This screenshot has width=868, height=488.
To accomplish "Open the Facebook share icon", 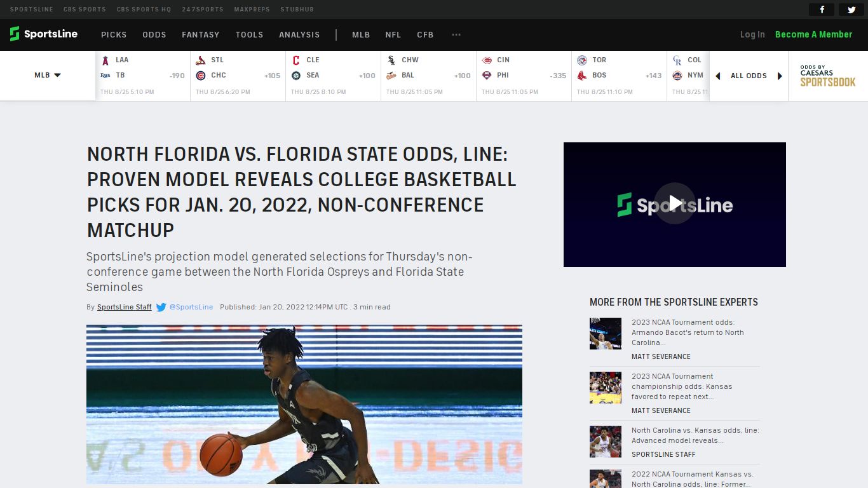I will (x=822, y=10).
